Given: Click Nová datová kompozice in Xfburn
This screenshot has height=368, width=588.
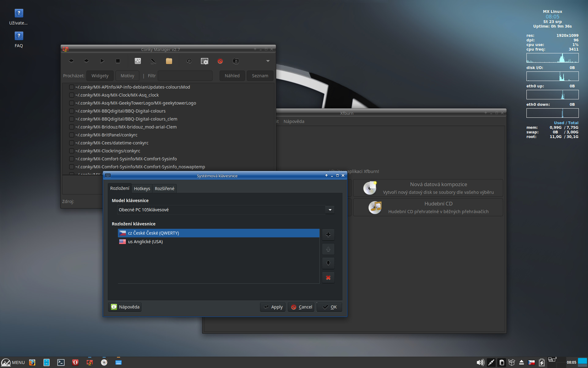Looking at the screenshot, I should point(428,188).
